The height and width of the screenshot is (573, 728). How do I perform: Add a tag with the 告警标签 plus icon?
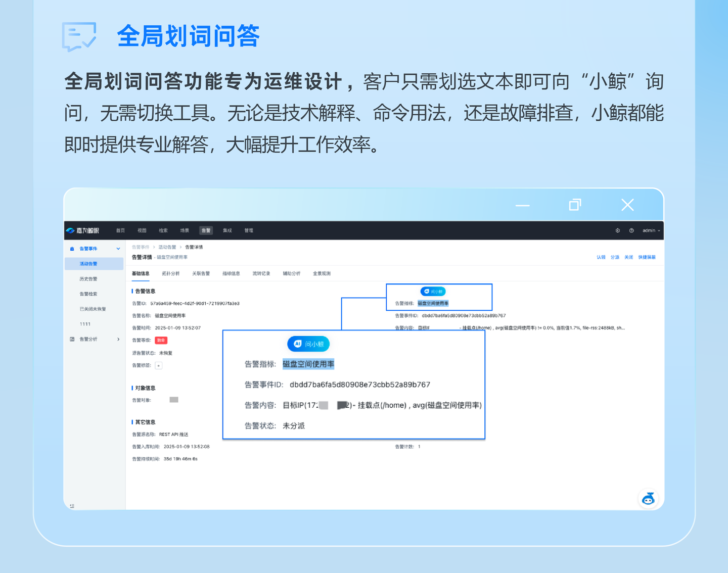[x=159, y=365]
